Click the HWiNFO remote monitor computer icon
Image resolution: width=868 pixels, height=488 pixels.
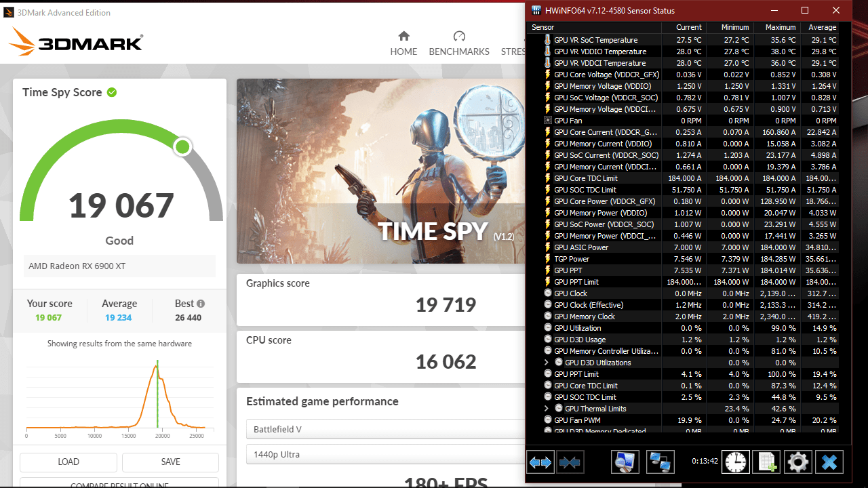click(x=625, y=462)
